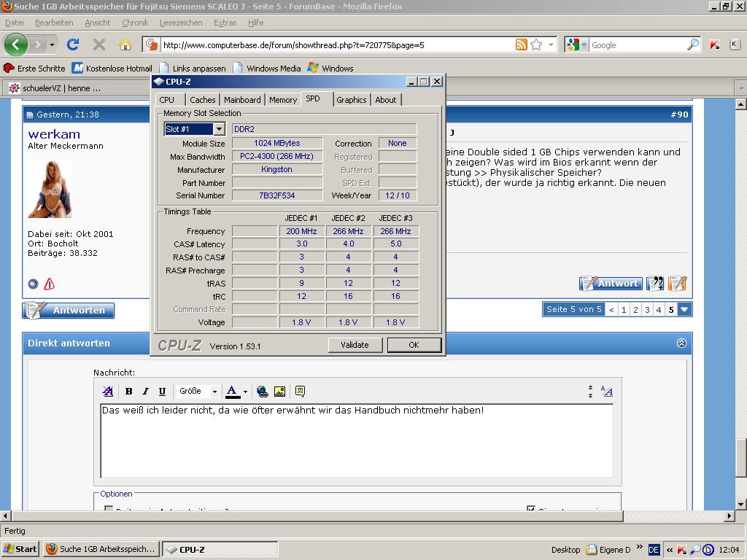This screenshot has width=747, height=560.
Task: Click Firefox back navigation arrow
Action: 16,44
